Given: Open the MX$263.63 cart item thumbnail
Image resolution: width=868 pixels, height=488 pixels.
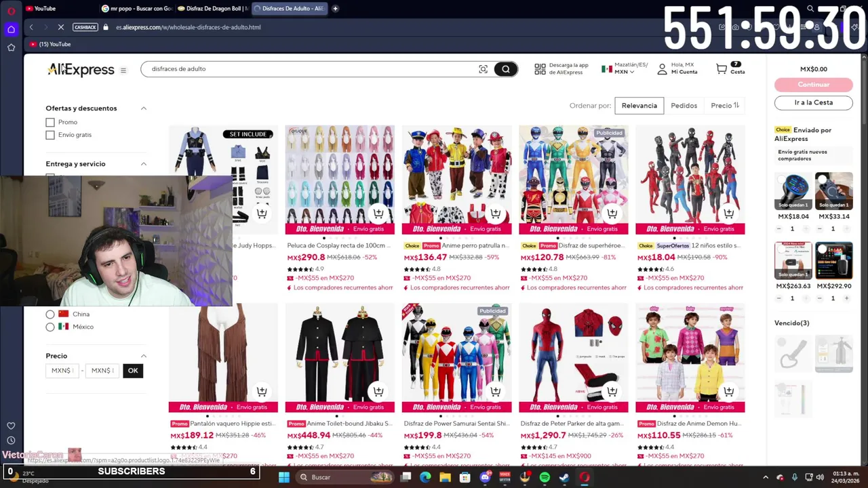Looking at the screenshot, I should click(x=793, y=261).
